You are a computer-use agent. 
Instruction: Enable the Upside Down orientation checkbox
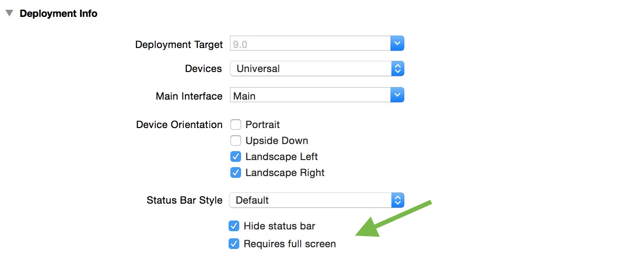(235, 141)
